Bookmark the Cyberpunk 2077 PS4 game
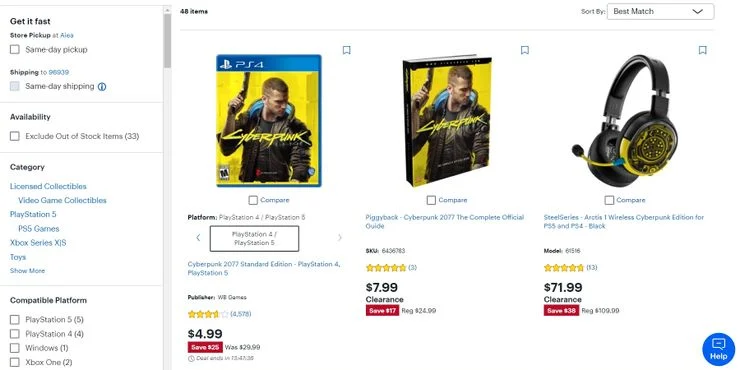 tap(346, 50)
